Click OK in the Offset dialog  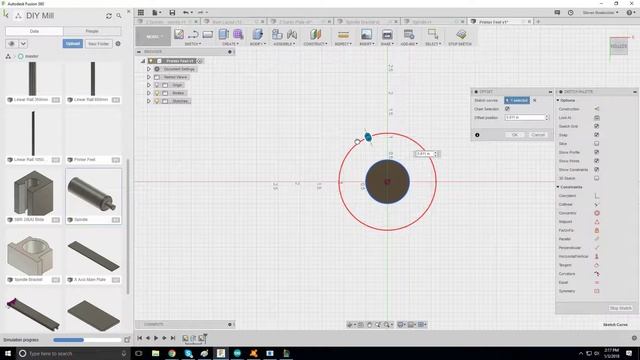[515, 135]
